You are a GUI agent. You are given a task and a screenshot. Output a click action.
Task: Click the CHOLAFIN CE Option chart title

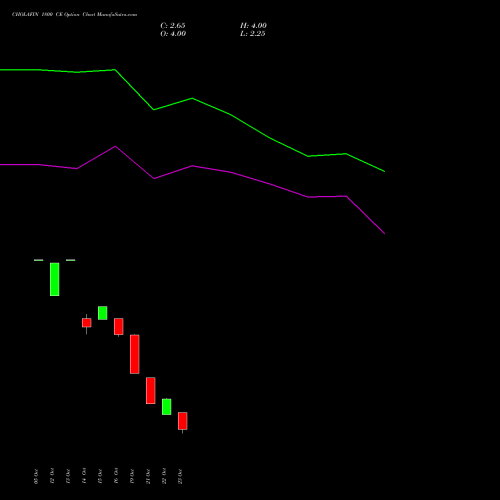coord(74,15)
